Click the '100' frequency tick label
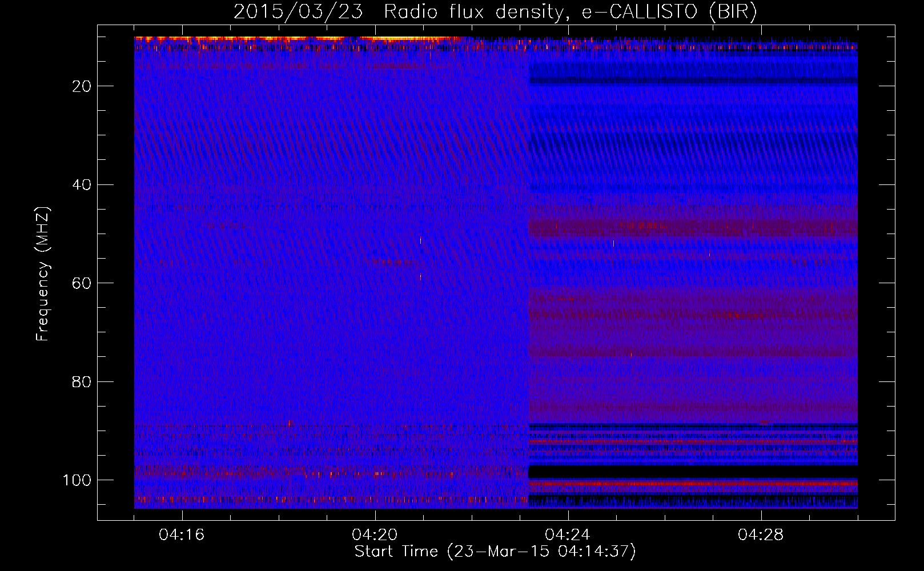 coord(77,480)
